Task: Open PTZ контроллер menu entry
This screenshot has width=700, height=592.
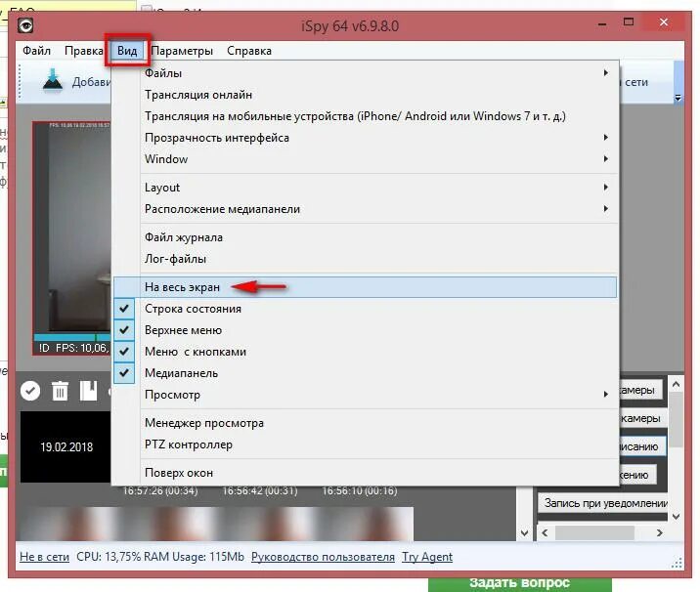Action: point(366,444)
